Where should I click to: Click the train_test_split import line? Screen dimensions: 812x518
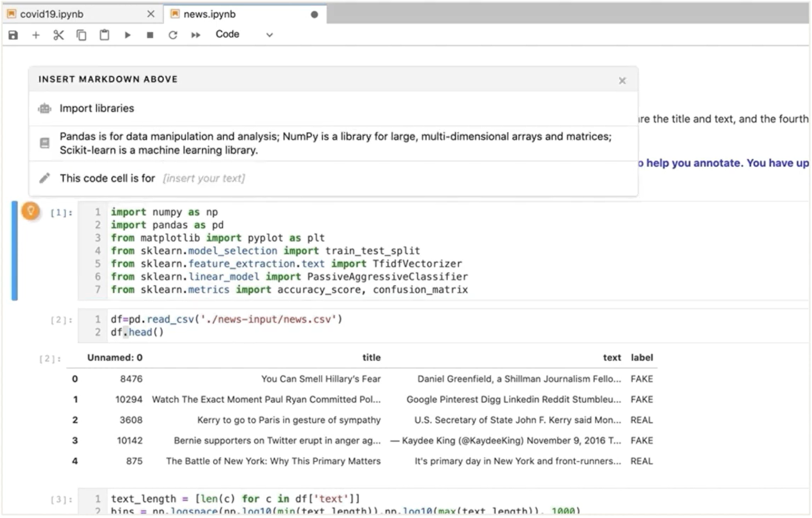click(x=265, y=251)
